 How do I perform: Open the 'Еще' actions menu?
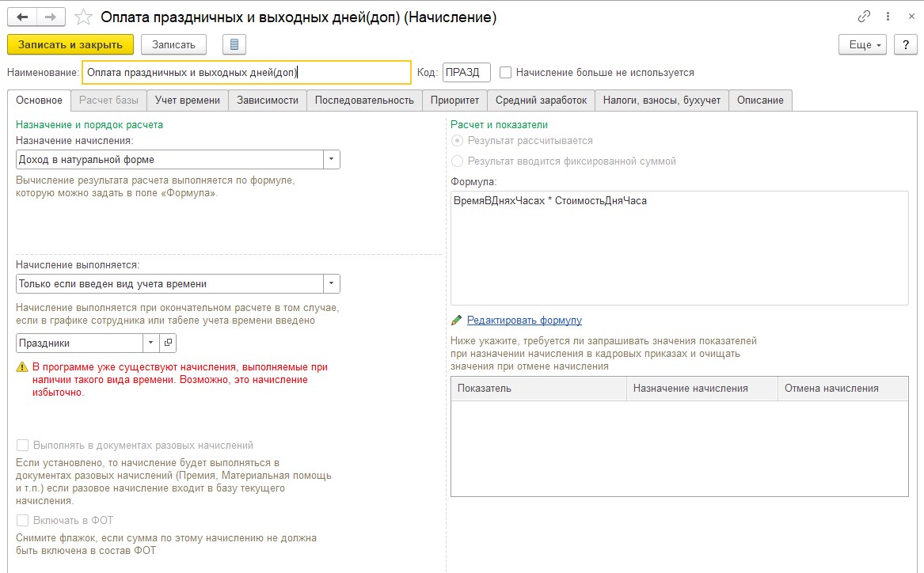865,44
